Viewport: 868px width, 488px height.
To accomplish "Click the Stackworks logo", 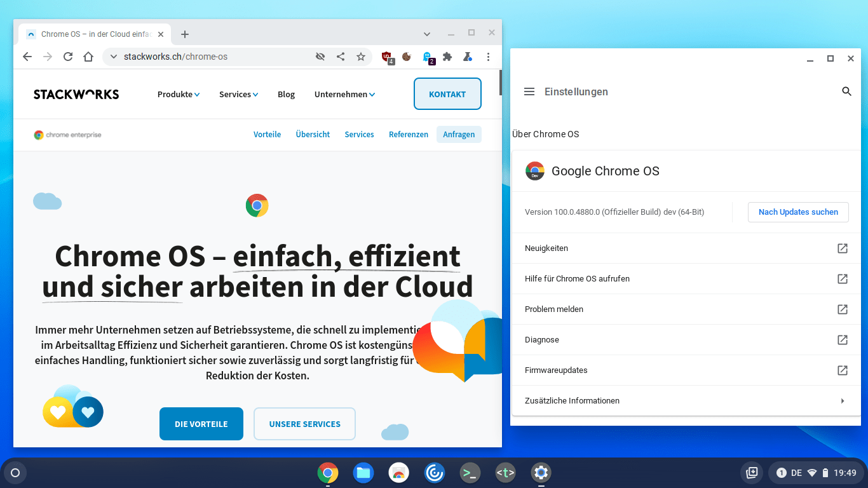I will (76, 94).
